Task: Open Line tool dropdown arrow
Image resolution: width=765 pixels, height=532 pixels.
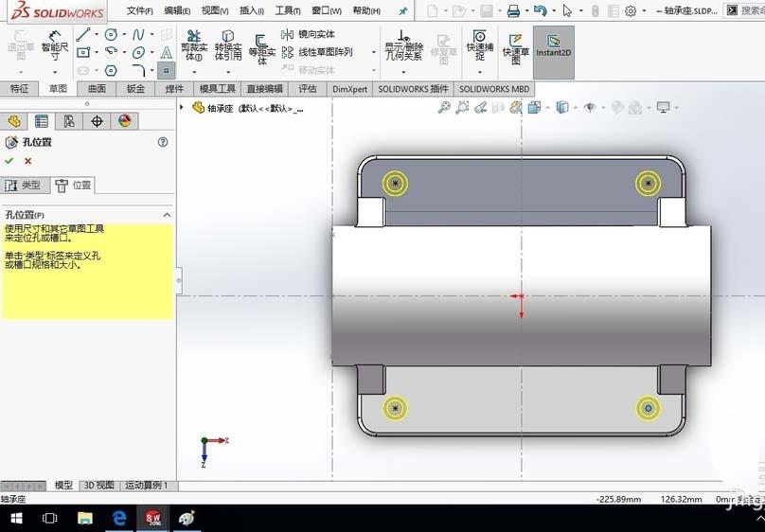Action: pyautogui.click(x=97, y=34)
